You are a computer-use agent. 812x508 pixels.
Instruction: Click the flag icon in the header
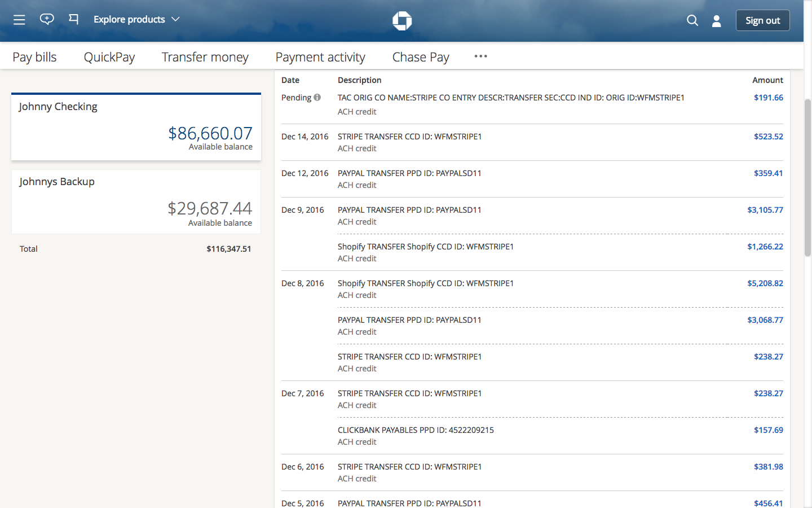73,19
